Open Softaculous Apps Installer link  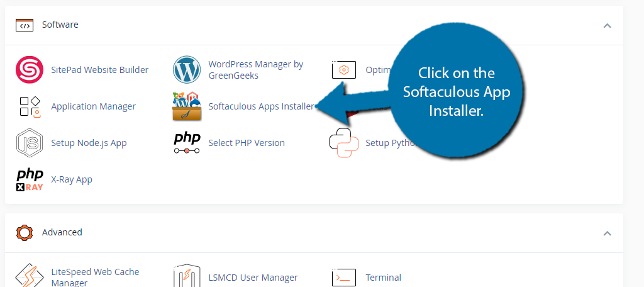click(261, 106)
